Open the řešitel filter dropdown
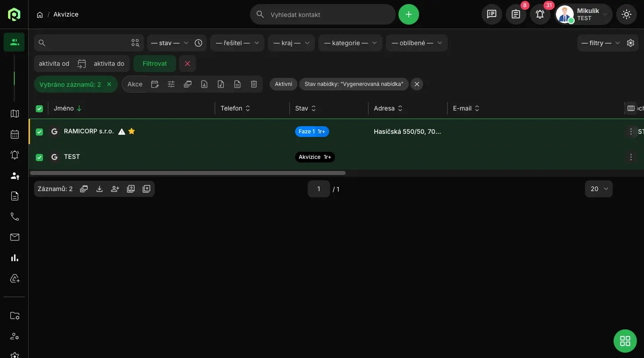Viewport: 644px width, 358px height. 237,43
